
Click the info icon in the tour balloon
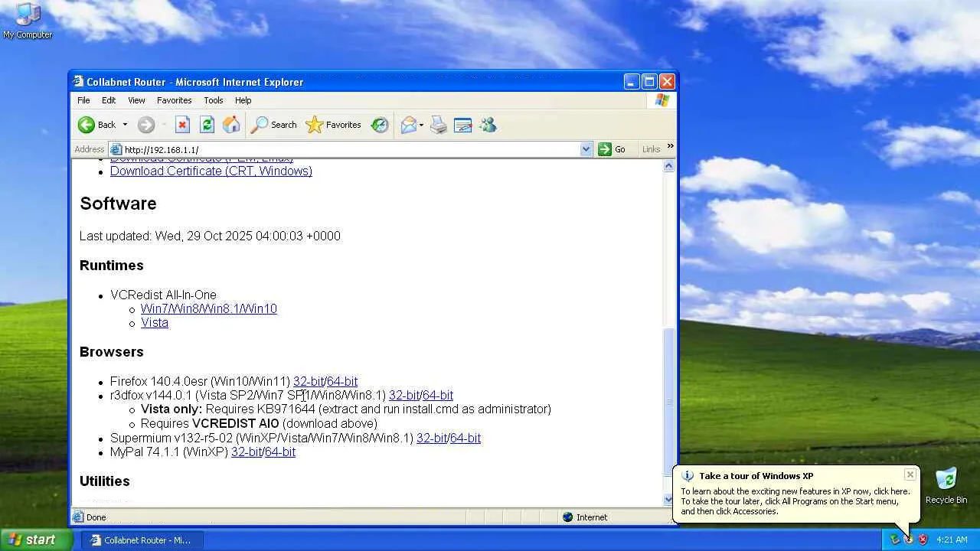tap(688, 476)
